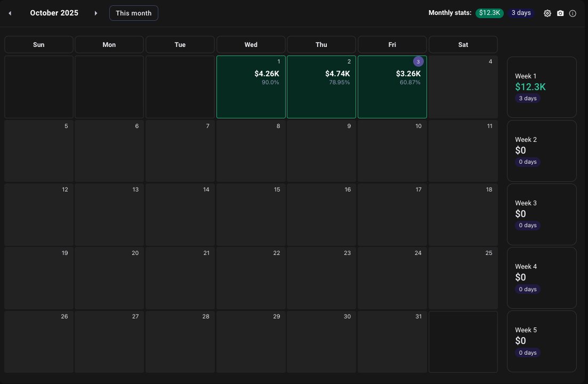Go to next month arrow
Image resolution: width=588 pixels, height=384 pixels.
[95, 13]
